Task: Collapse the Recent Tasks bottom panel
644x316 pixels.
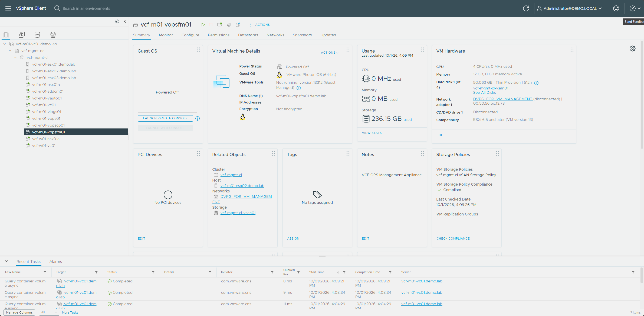Action: [6, 261]
